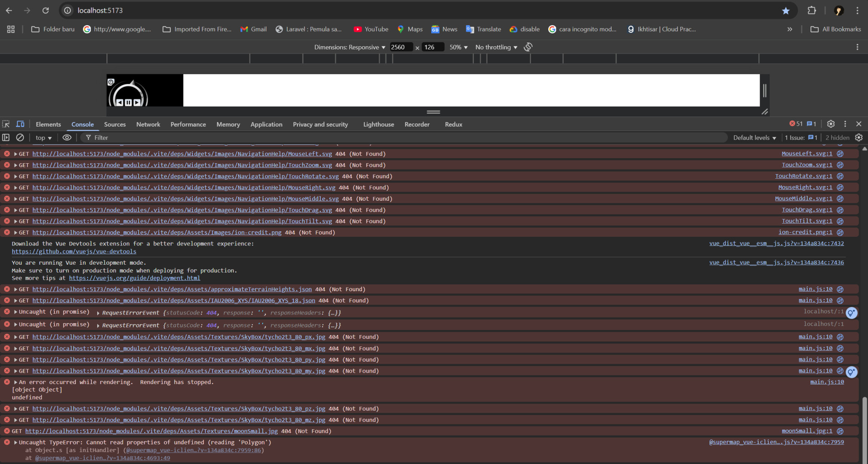Image resolution: width=868 pixels, height=464 pixels.
Task: Open the vuejs.org deployment guide link
Action: click(x=134, y=278)
